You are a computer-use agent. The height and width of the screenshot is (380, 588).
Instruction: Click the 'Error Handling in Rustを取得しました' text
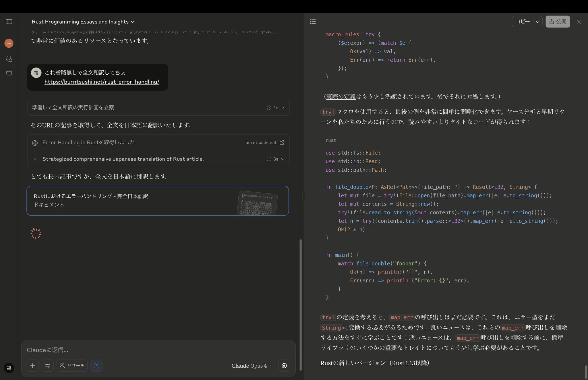[x=88, y=142]
